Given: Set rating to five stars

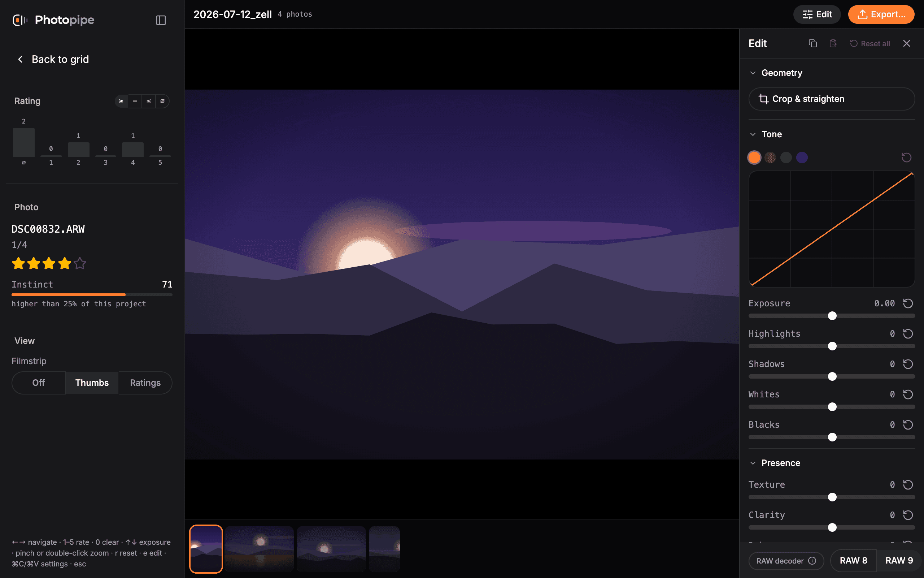Looking at the screenshot, I should click(80, 263).
